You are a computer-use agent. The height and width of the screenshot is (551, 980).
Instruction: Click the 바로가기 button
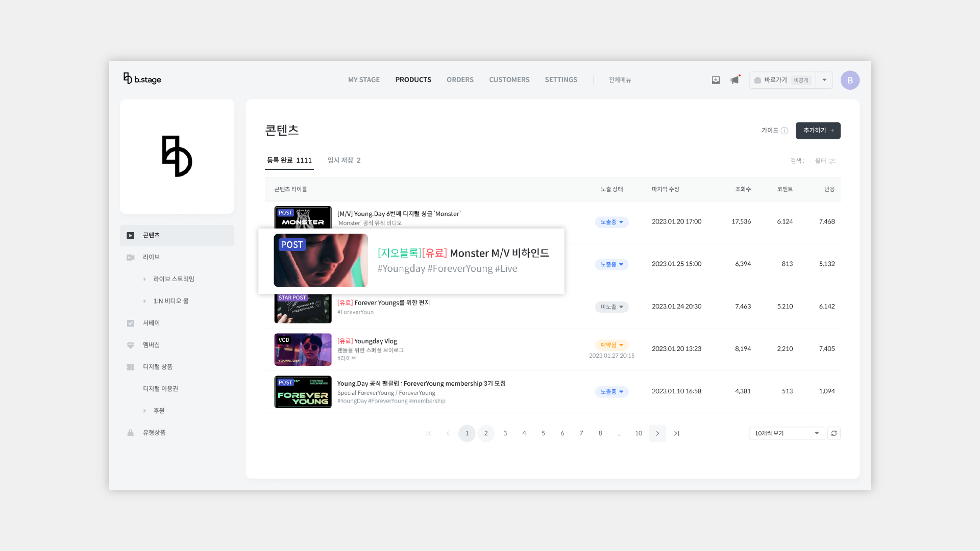click(x=782, y=80)
